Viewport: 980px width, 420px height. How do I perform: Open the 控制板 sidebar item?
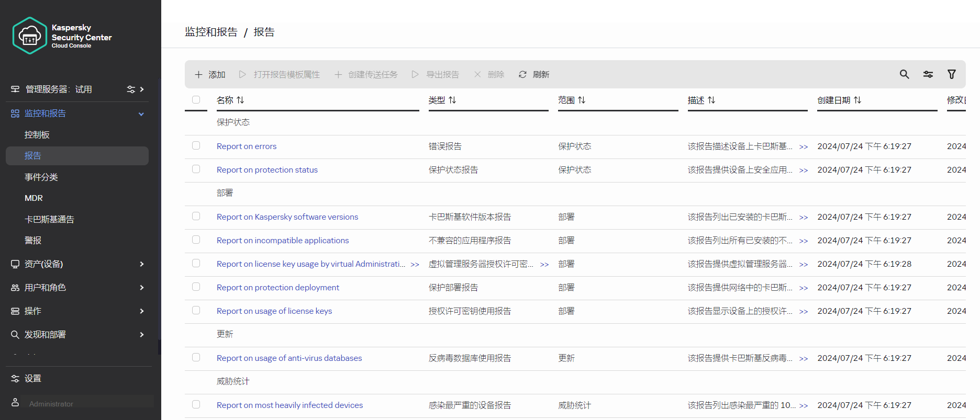[37, 135]
